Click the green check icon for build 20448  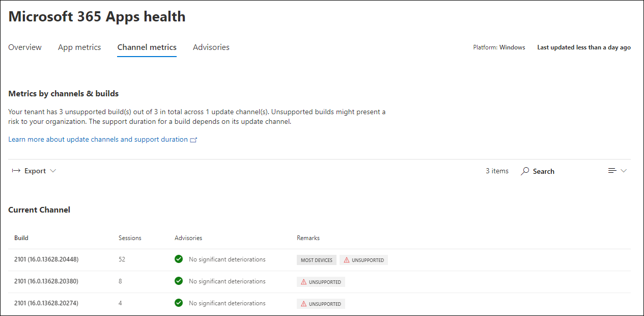click(x=179, y=259)
